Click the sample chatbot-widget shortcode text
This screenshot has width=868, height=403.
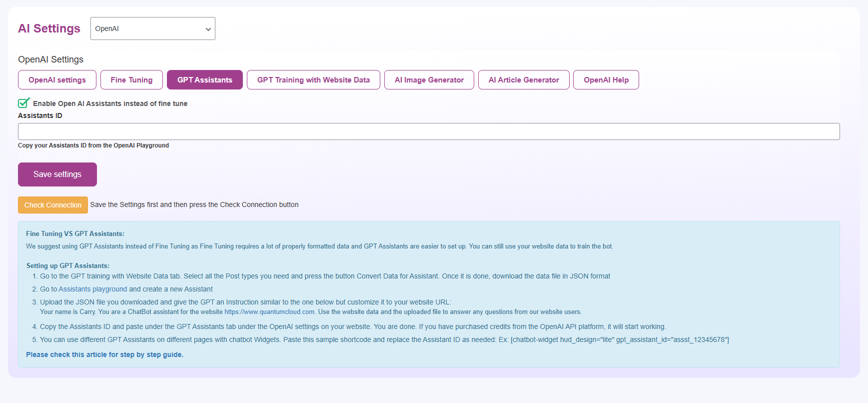click(619, 340)
